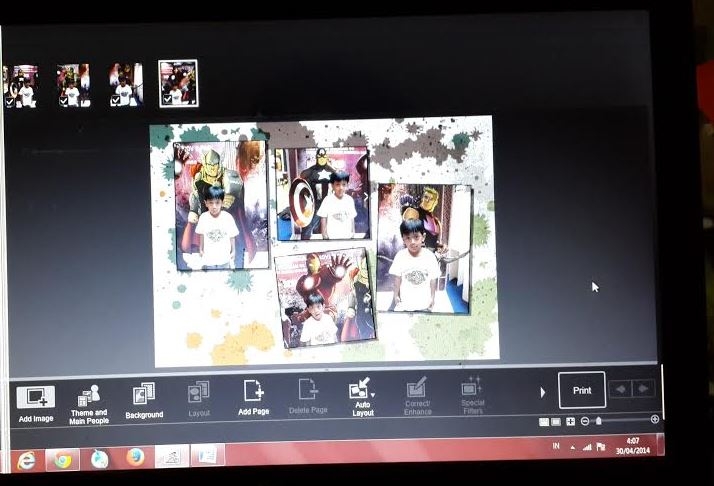Image resolution: width=714 pixels, height=486 pixels.
Task: Select the third strip thumbnail image
Action: pos(126,85)
